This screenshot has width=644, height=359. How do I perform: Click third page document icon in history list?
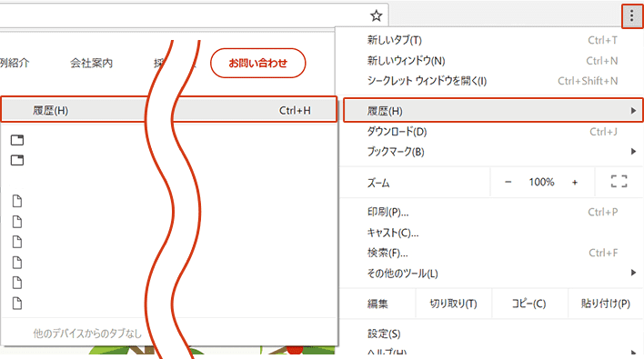pos(17,242)
